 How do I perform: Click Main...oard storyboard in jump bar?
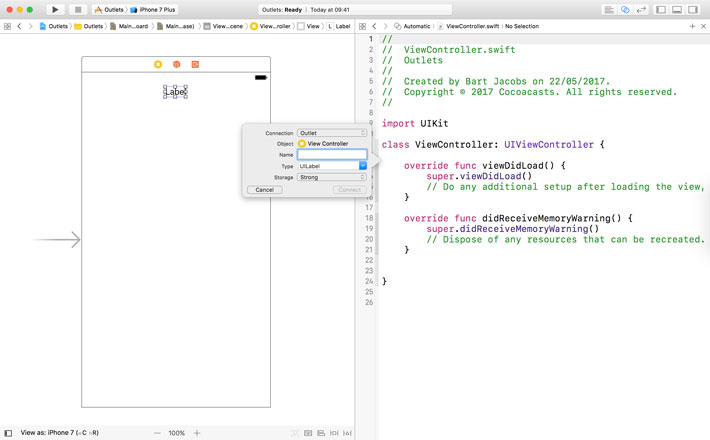coord(129,26)
